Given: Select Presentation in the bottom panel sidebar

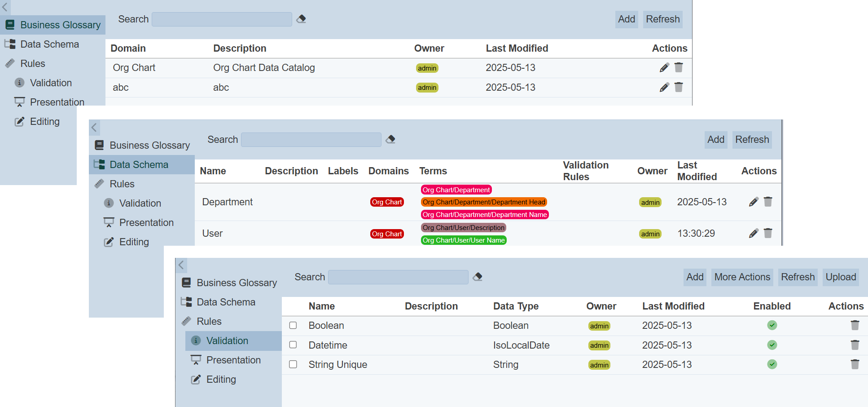Looking at the screenshot, I should point(233,360).
